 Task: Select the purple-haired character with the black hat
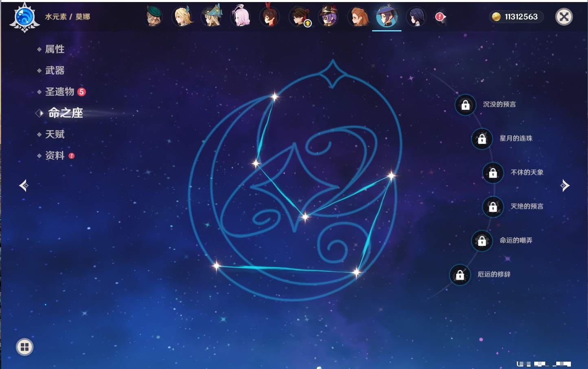coord(328,17)
